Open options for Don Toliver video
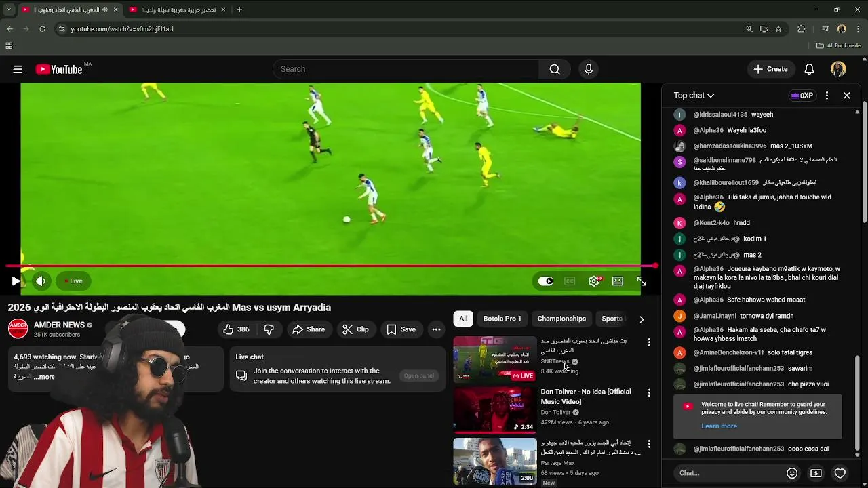This screenshot has width=868, height=488. (649, 393)
